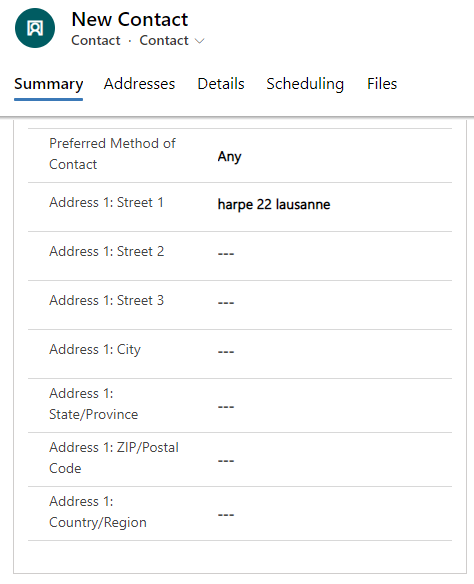Open the Files tab
The height and width of the screenshot is (584, 474).
tap(382, 84)
